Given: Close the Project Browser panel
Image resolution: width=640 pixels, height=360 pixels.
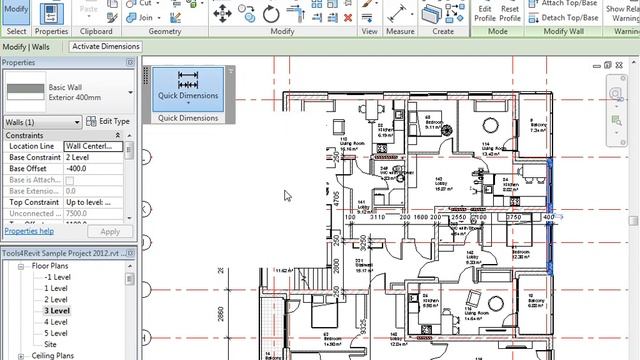Looking at the screenshot, I should [x=131, y=253].
